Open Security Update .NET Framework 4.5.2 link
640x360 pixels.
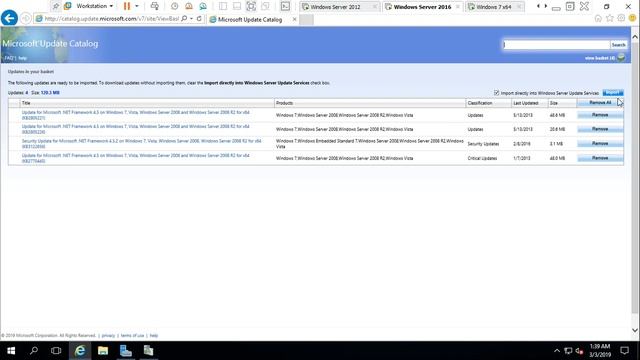pos(141,144)
